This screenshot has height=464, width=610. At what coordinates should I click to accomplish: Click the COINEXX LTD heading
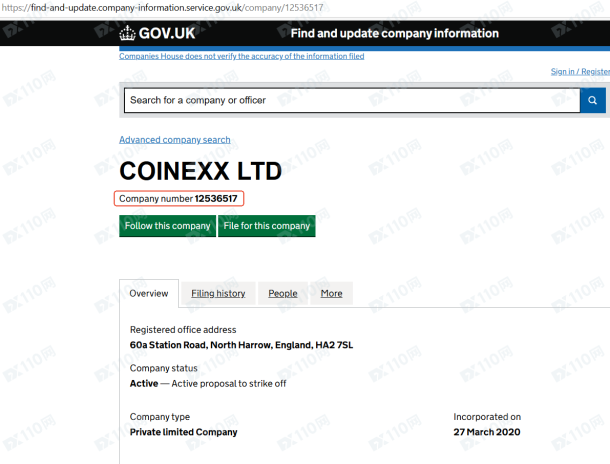tap(200, 171)
